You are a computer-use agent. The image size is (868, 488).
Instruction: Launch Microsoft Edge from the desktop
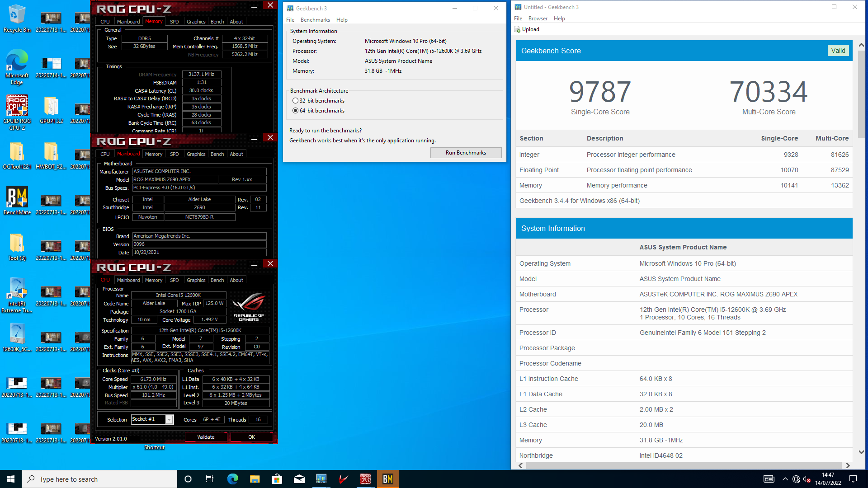pos(17,67)
